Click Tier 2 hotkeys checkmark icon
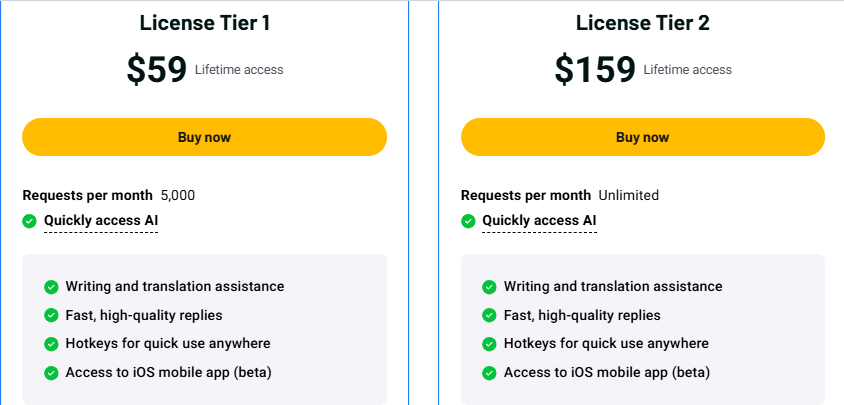 click(489, 344)
